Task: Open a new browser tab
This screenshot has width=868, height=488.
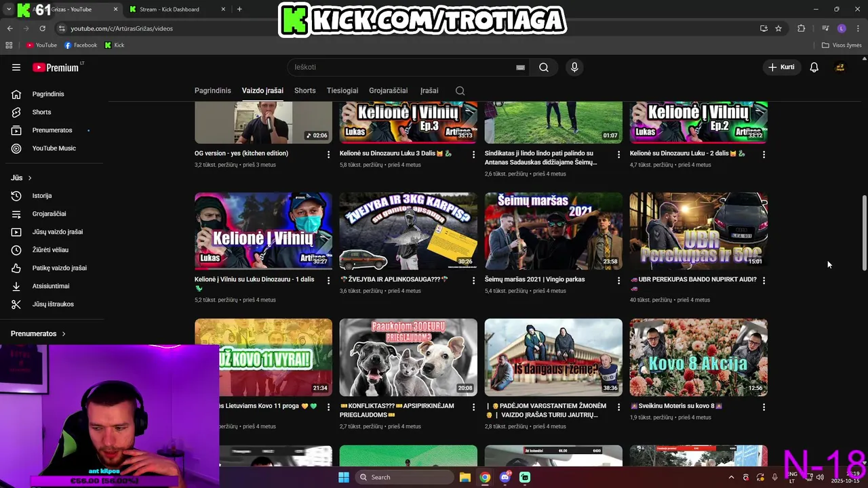Action: point(239,9)
